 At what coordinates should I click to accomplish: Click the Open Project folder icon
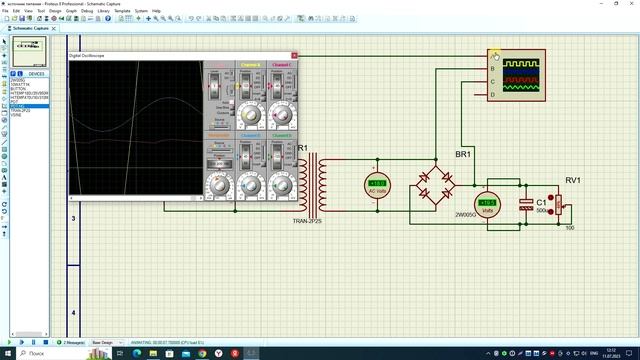pos(15,19)
